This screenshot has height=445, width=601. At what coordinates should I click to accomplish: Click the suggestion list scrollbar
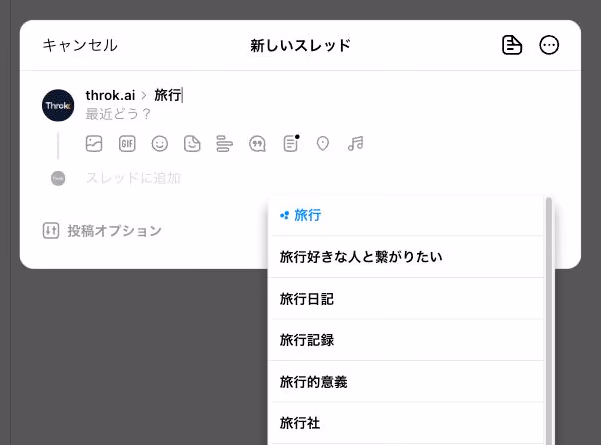[x=548, y=321]
